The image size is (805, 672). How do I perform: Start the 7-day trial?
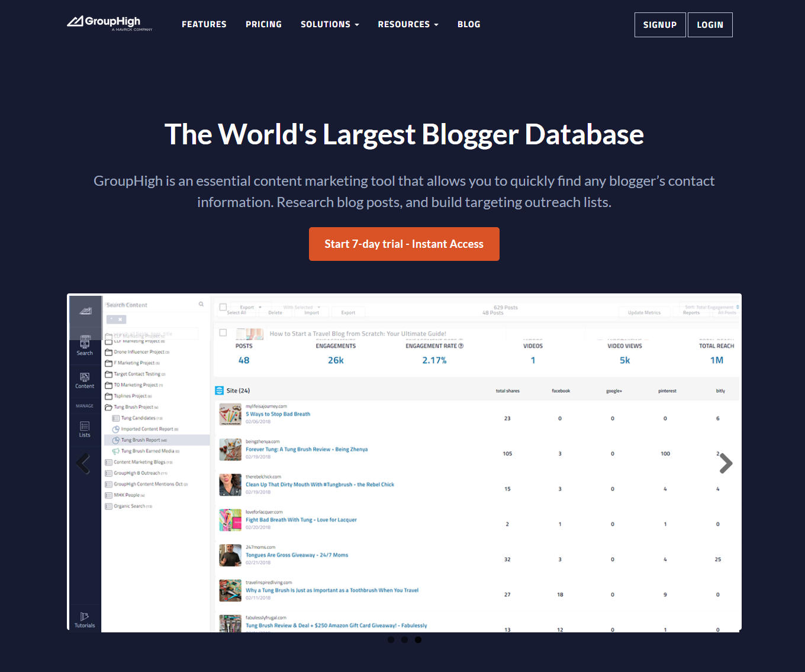pos(404,244)
